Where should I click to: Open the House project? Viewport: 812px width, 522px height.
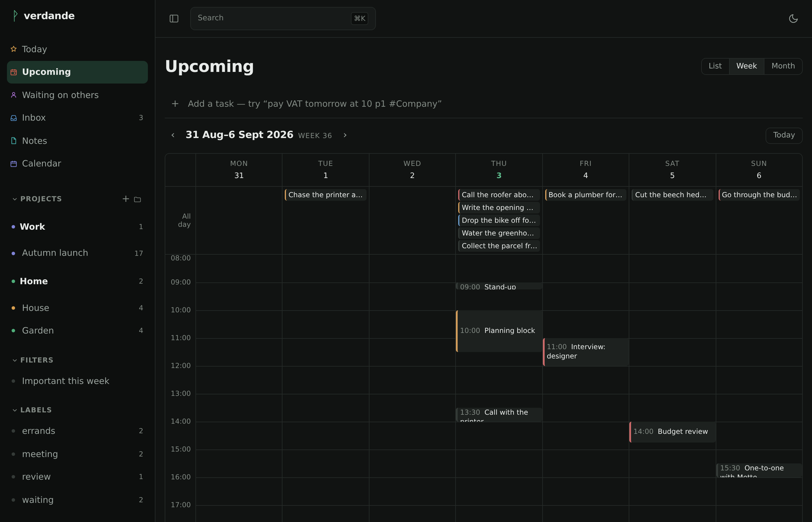[77, 308]
